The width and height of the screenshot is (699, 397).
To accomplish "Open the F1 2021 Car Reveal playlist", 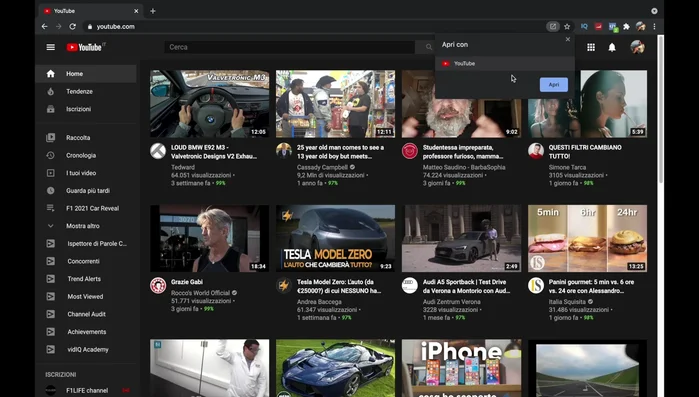I will coord(86,208).
